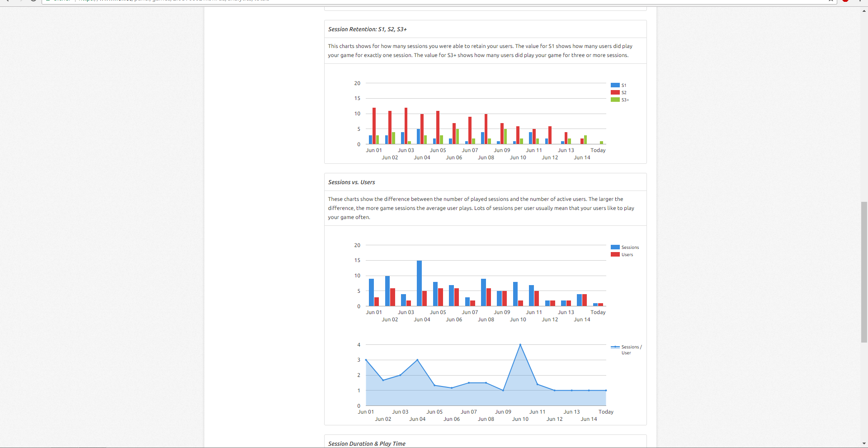Click the Jun 06 green S3+ bar
Viewport: 868px width, 448px height.
458,136
